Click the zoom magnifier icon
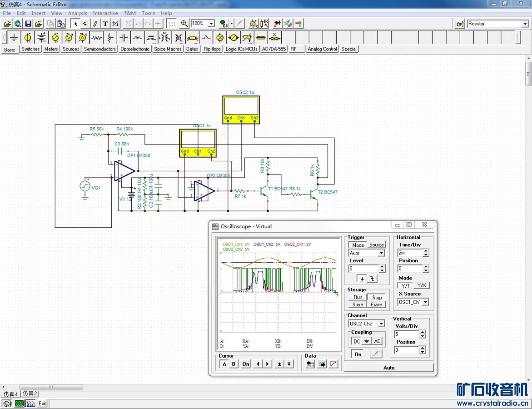The width and height of the screenshot is (532, 409). 184,24
